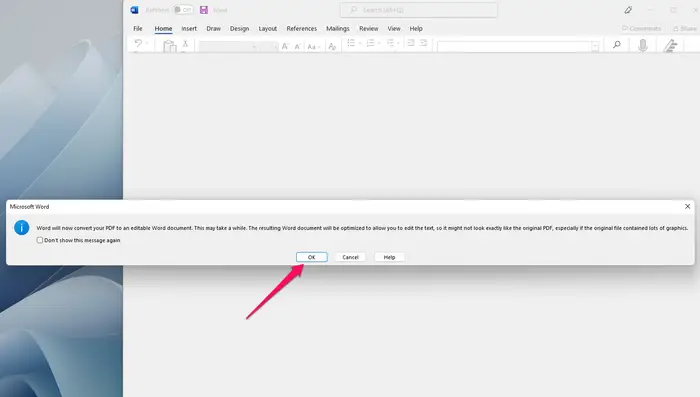Click the Cancel button in dialog

[350, 257]
